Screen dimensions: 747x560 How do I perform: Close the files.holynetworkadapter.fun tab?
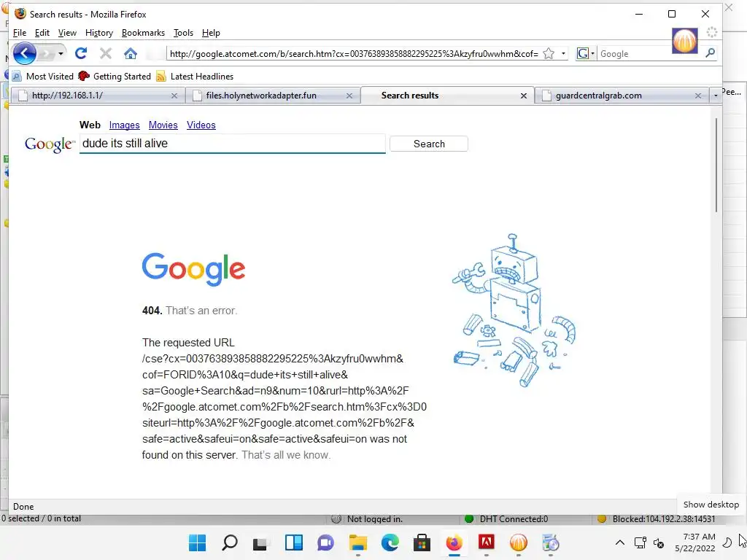coord(349,96)
